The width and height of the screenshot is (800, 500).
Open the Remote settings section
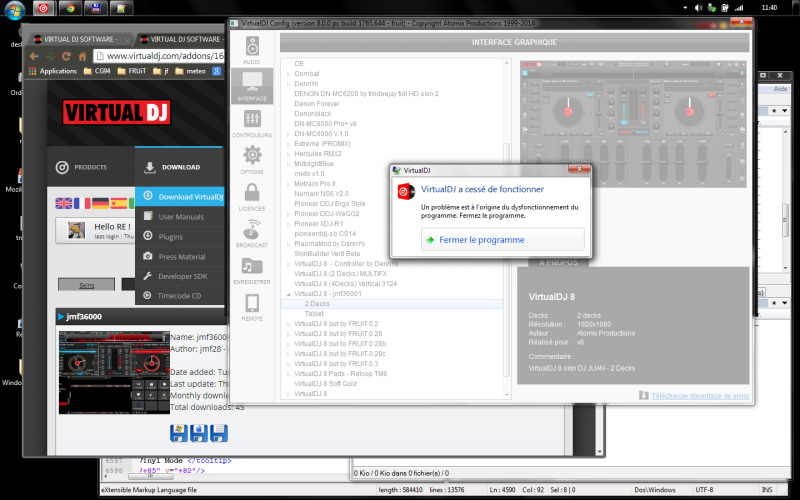coord(252,307)
